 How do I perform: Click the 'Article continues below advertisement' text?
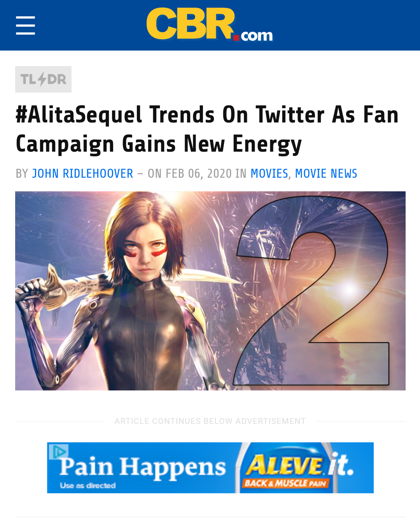pos(210,421)
